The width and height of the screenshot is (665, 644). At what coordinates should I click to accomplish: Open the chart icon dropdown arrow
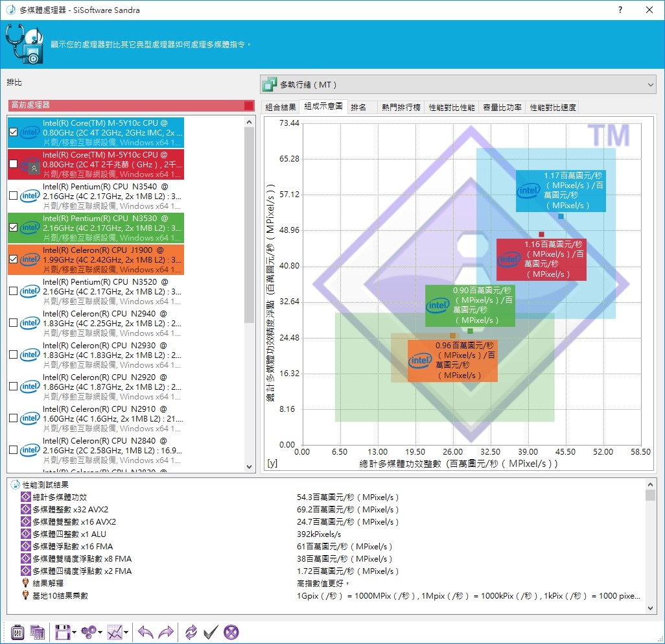coord(126,632)
